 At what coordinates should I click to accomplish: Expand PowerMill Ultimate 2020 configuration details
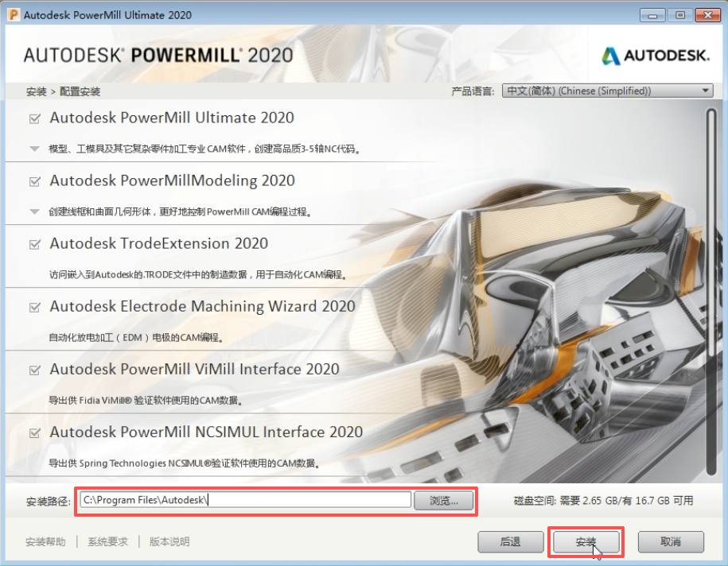pyautogui.click(x=34, y=149)
